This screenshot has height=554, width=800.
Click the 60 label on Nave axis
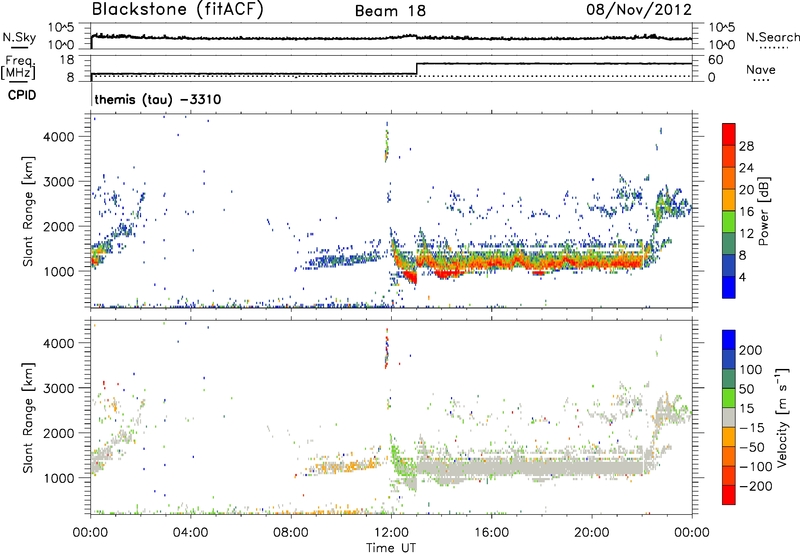(x=715, y=60)
